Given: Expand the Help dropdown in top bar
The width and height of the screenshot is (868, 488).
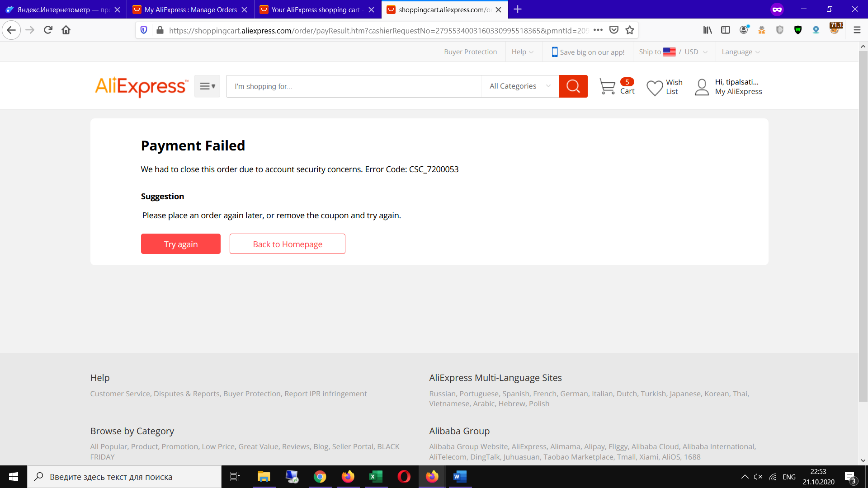Looking at the screenshot, I should (523, 52).
